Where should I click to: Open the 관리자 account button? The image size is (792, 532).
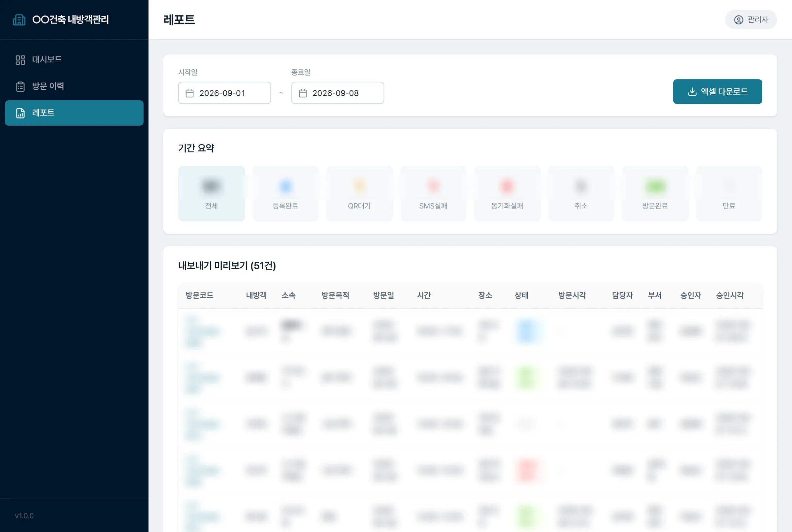coord(750,20)
